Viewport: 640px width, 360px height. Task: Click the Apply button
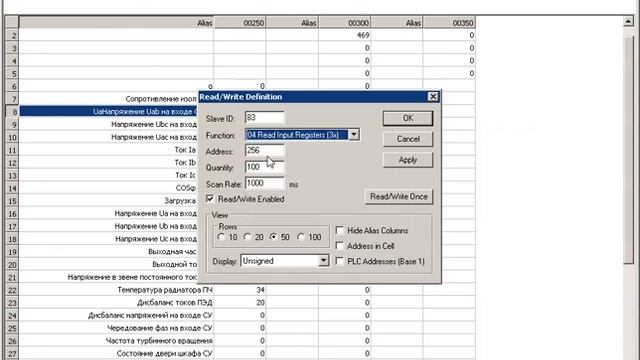(x=407, y=160)
